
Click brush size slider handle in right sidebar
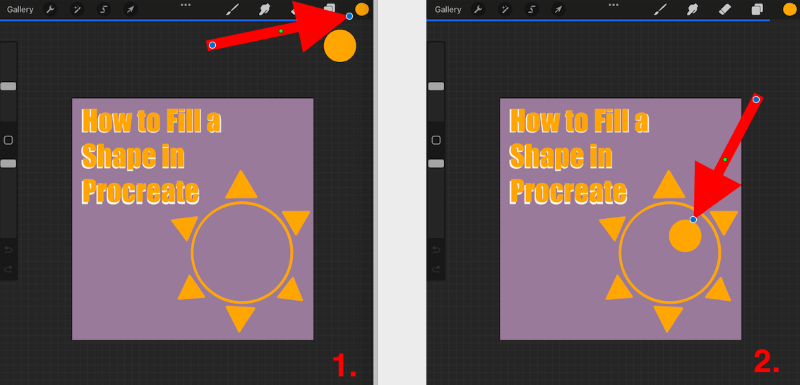[436, 86]
